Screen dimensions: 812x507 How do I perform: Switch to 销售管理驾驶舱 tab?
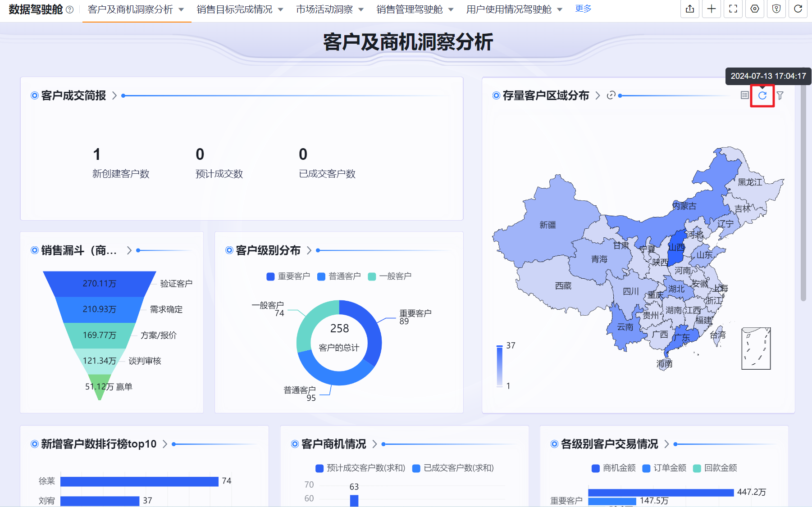tap(410, 9)
